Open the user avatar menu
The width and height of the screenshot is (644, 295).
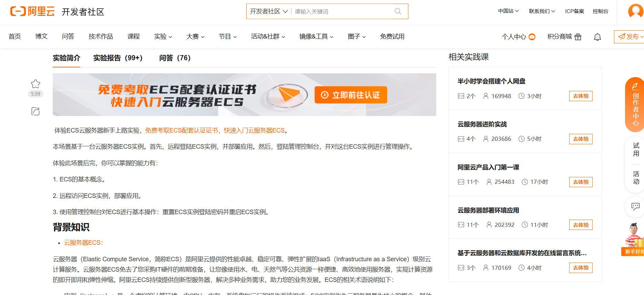636,11
